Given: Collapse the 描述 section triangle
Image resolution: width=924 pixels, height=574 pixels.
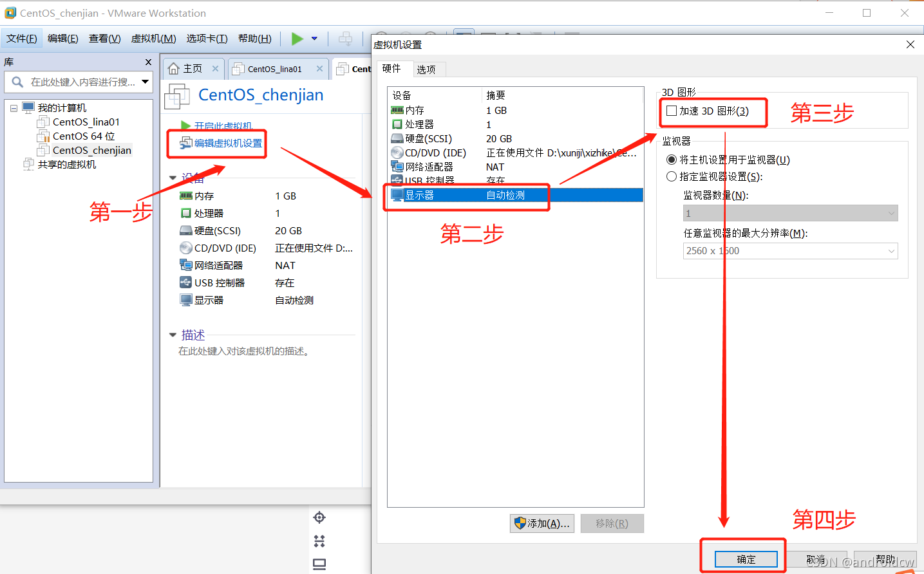Looking at the screenshot, I should point(173,335).
